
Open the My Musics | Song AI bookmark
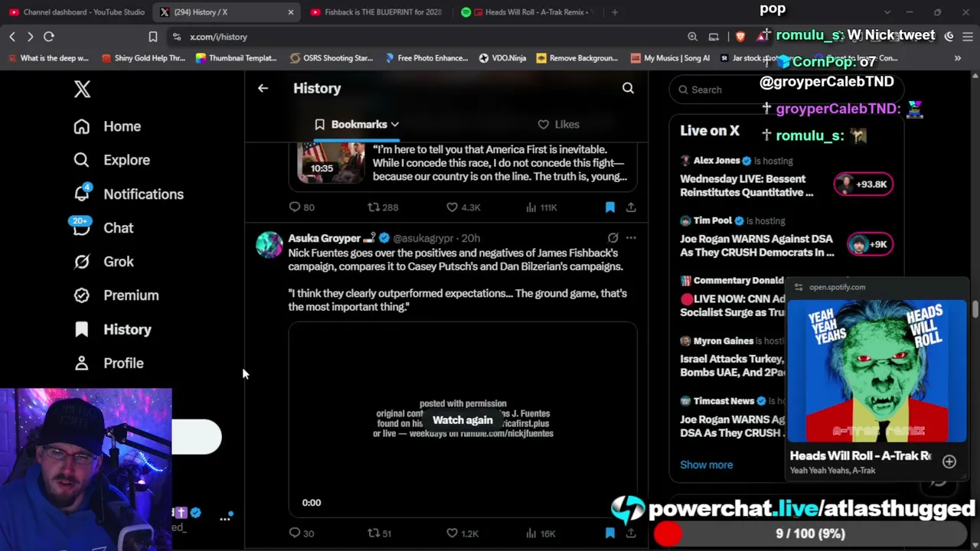click(x=670, y=58)
